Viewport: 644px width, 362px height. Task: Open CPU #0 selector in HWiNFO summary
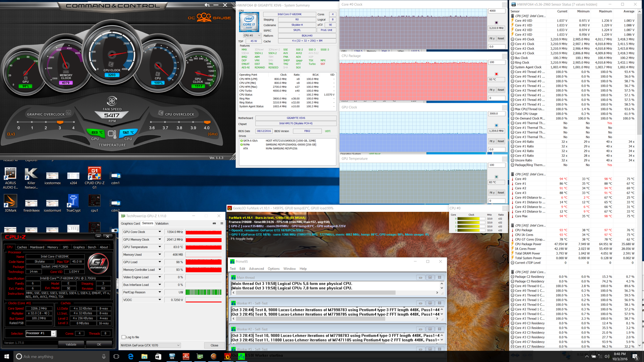tap(252, 36)
